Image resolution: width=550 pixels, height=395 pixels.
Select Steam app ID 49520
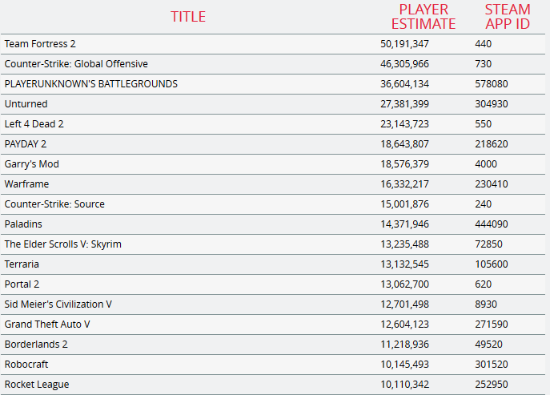point(489,344)
